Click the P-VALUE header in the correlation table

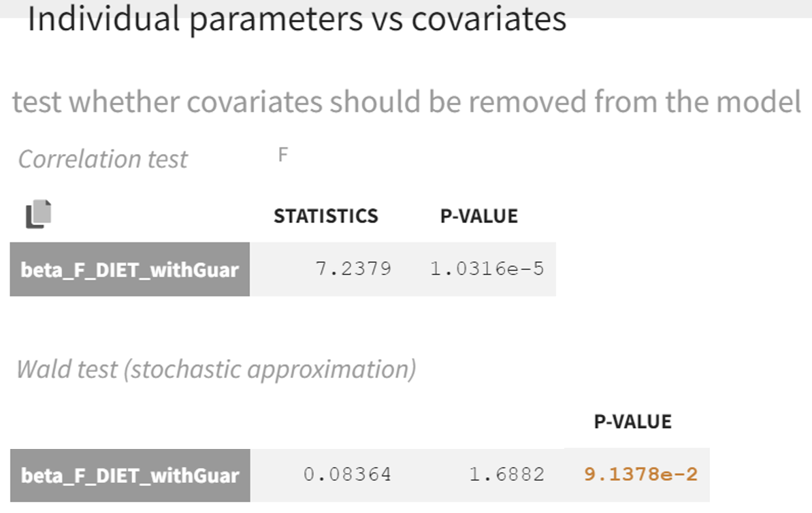480,216
